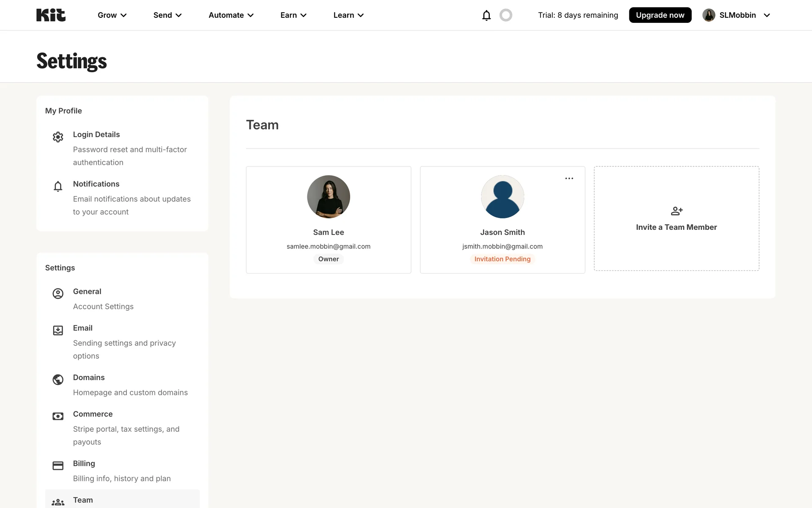Click the Upgrade now button

pos(660,15)
